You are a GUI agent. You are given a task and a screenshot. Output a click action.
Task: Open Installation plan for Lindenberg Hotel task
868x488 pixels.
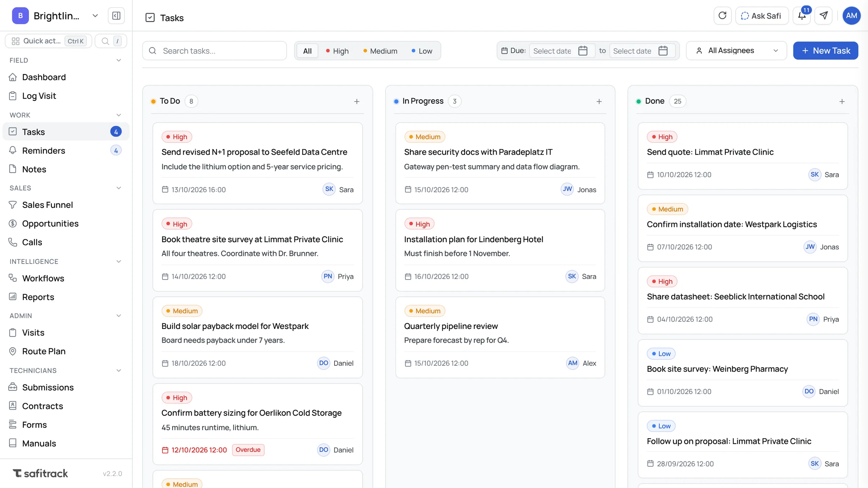tap(500, 251)
